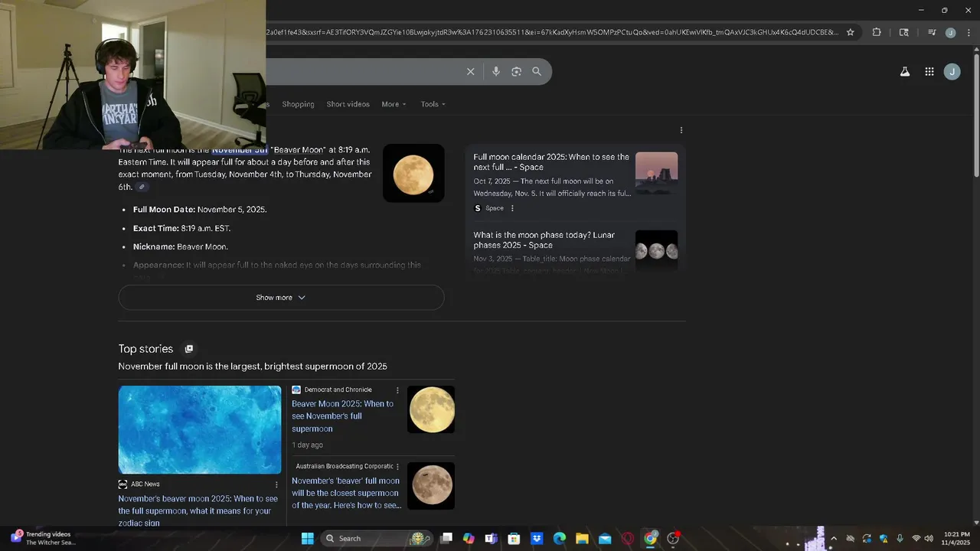The image size is (980, 551).
Task: Open the Democrat and Chronicle story options
Action: pyautogui.click(x=397, y=390)
